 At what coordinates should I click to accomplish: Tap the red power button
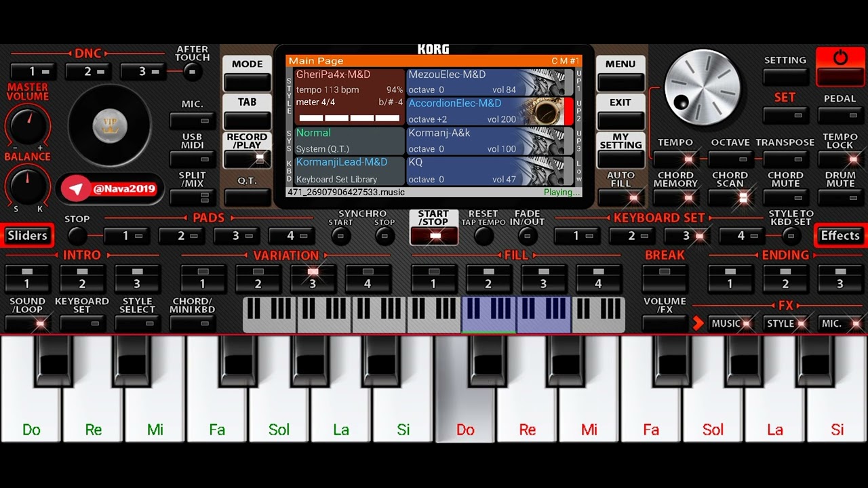click(840, 66)
